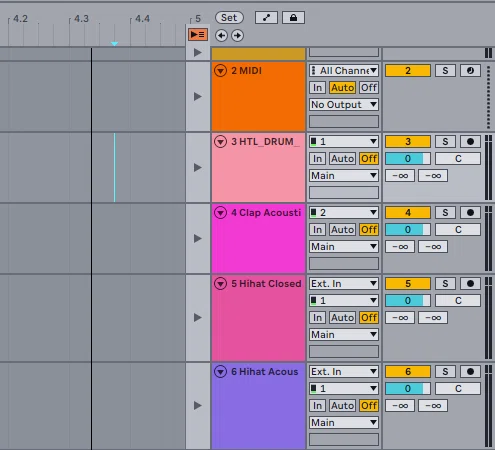
Task: Launch play arrow on 4 Clap Acousti track
Action: (198, 238)
